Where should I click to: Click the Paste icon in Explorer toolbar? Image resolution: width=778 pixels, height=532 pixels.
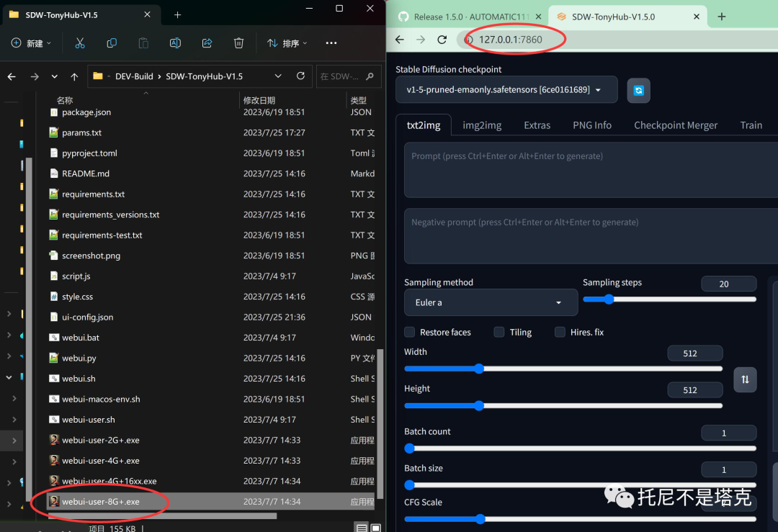143,43
